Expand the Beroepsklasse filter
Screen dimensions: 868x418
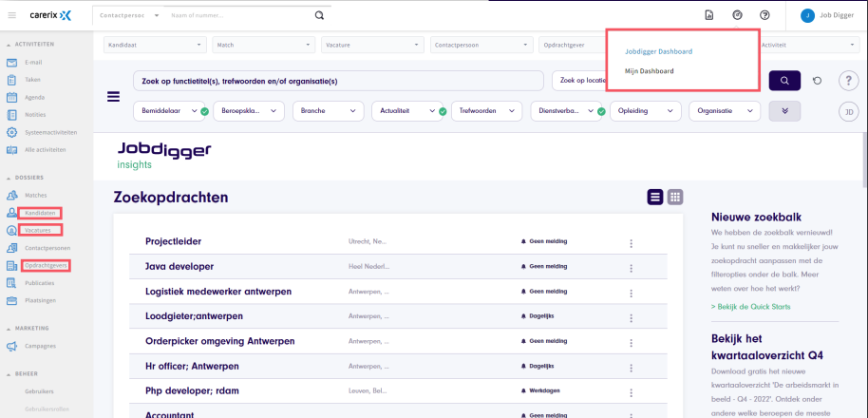249,111
